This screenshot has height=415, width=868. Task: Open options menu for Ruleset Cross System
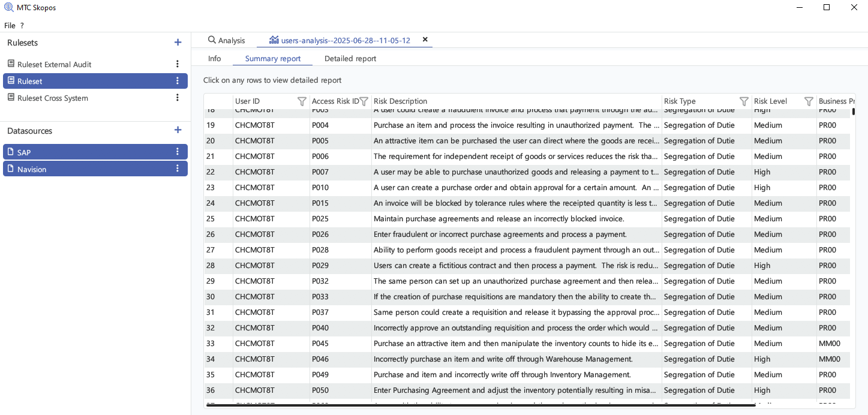pos(178,98)
